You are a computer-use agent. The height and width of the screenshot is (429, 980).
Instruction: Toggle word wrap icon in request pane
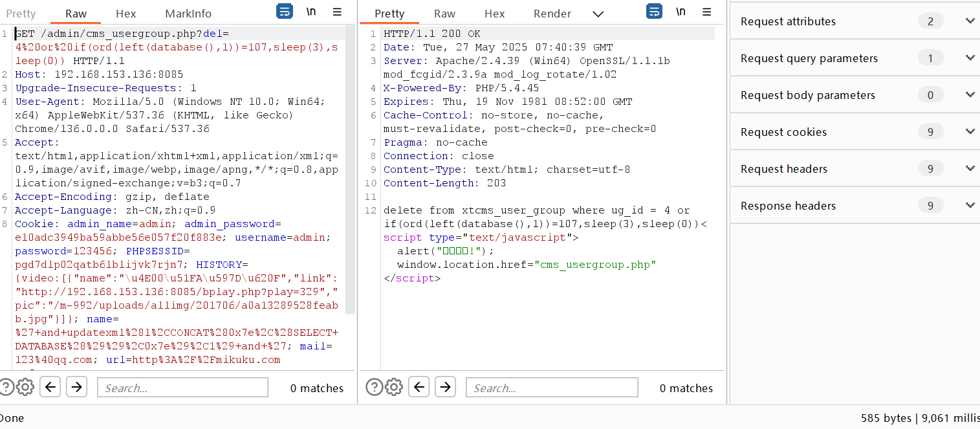284,12
